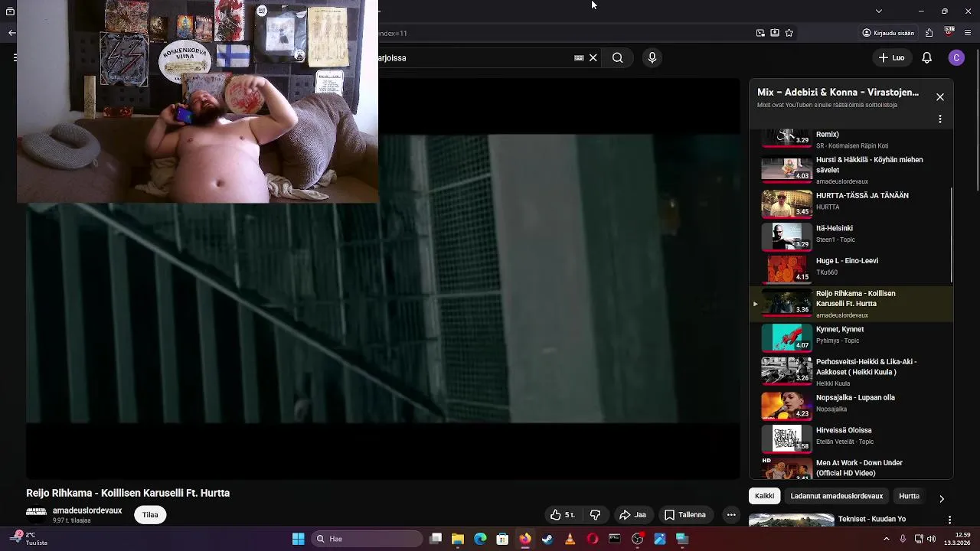980x551 pixels.
Task: Open the on-screen keyboard icon in search
Action: click(x=579, y=57)
